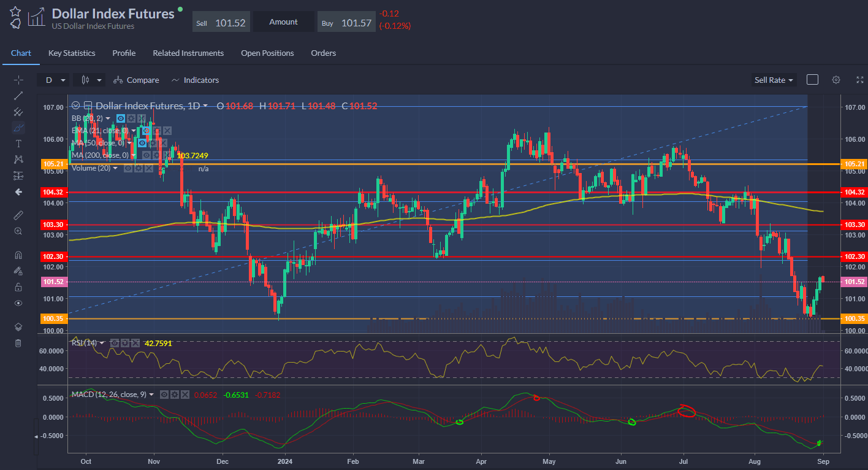Screen dimensions: 868x470
Task: Select the trend line drawing tool
Action: (x=18, y=95)
